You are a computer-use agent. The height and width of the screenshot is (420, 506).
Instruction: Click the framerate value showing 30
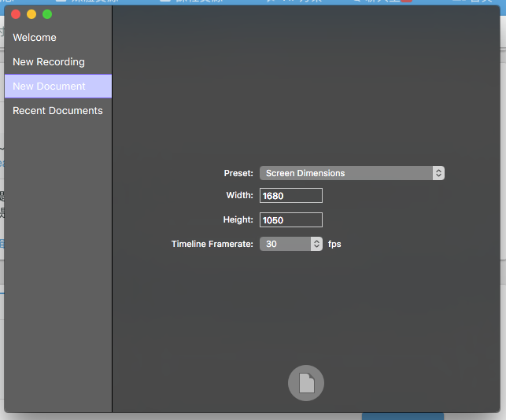click(285, 244)
